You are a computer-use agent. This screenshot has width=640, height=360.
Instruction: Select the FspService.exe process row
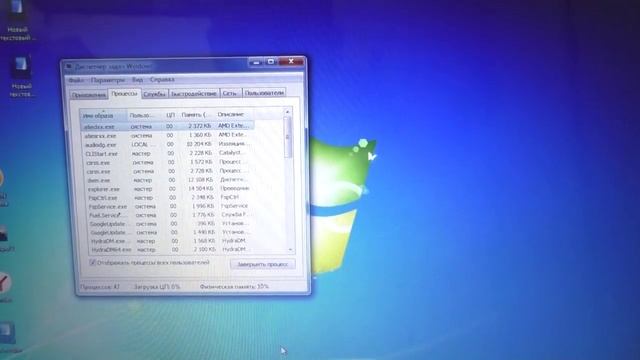pyautogui.click(x=171, y=206)
